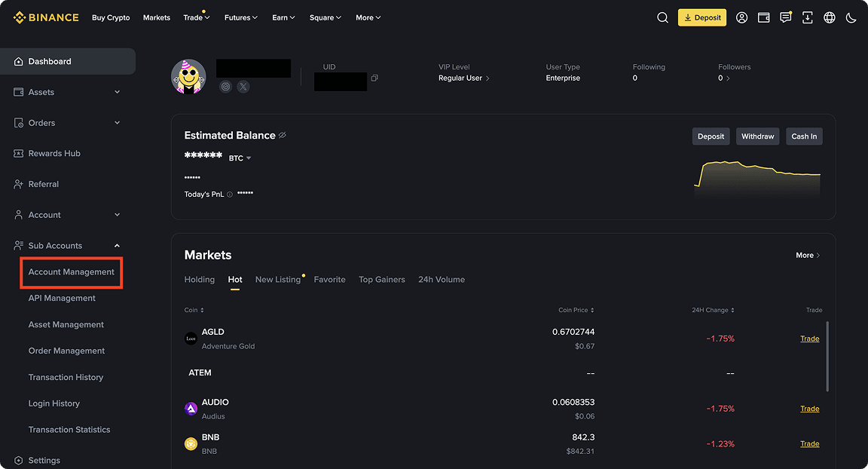Copy the UID using the copy icon
This screenshot has width=868, height=469.
pyautogui.click(x=374, y=78)
